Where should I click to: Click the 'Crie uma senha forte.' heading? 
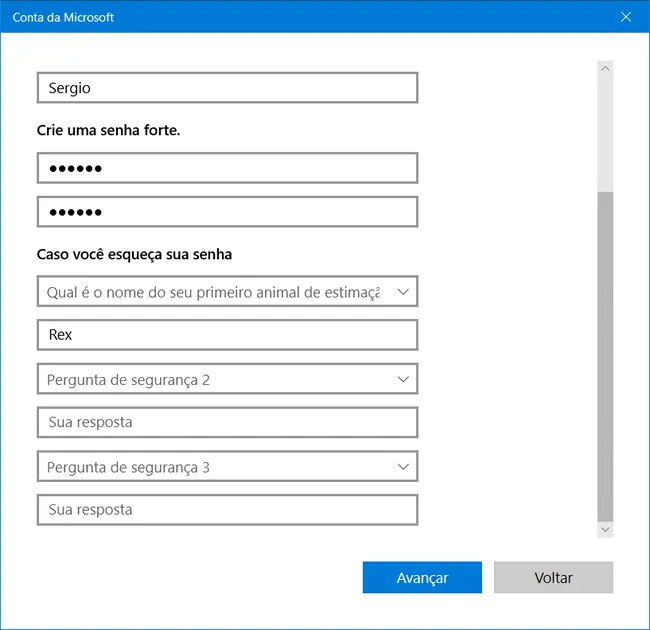pos(108,130)
